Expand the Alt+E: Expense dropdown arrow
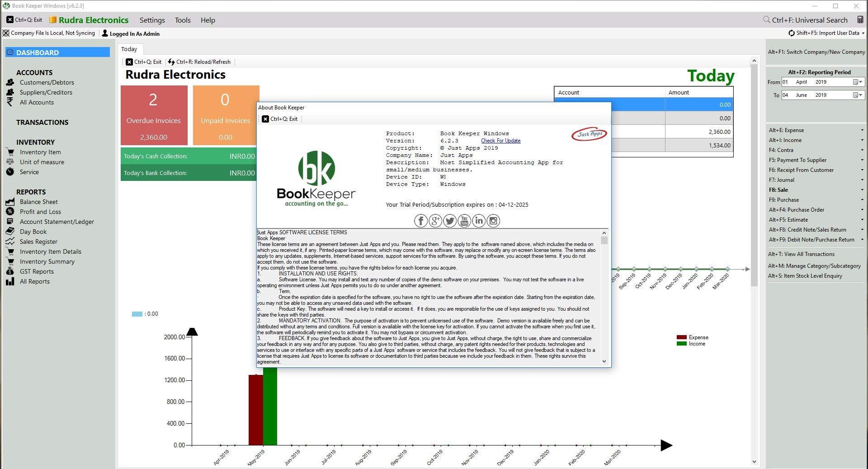Screen dimensions: 868x469 tap(862, 130)
